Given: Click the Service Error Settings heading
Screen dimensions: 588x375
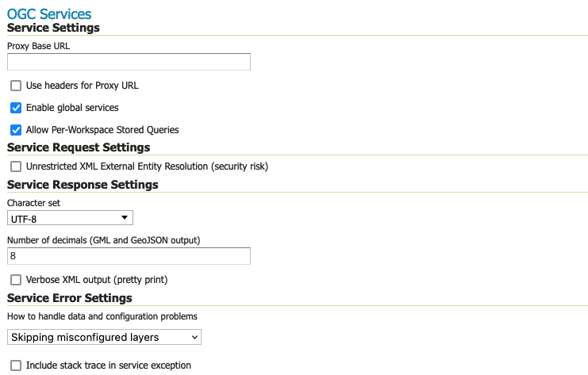Looking at the screenshot, I should click(x=69, y=298).
